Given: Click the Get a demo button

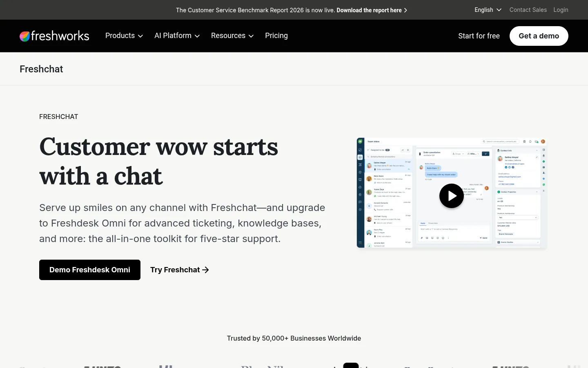Looking at the screenshot, I should (539, 36).
